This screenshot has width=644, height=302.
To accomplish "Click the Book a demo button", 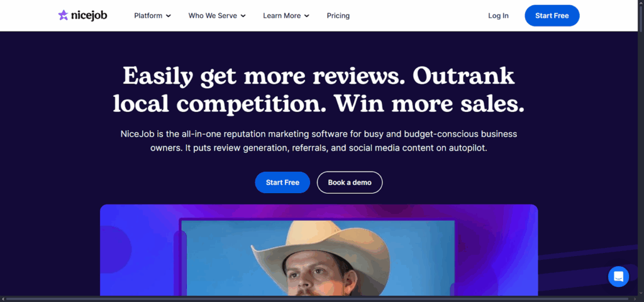I will coord(350,182).
